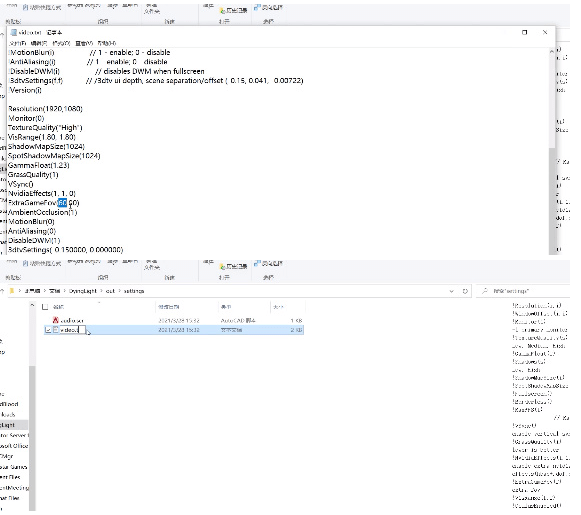Click the Notepad scrollbar up arrow
This screenshot has width=581, height=515.
point(552,52)
